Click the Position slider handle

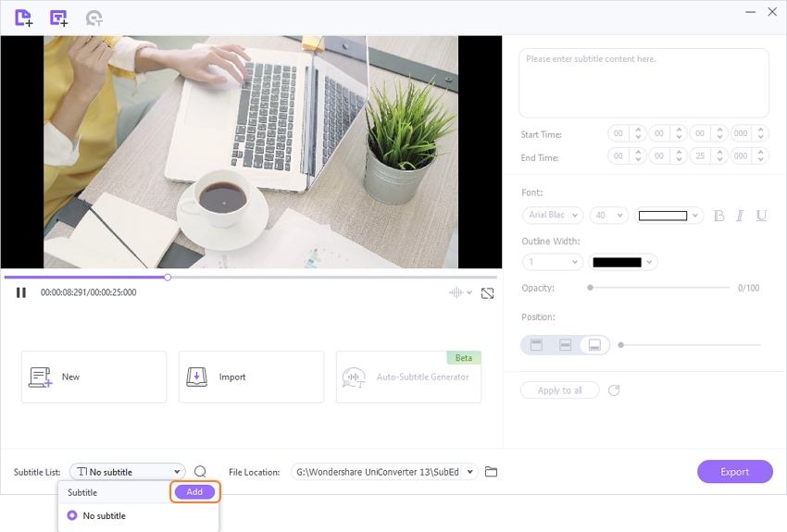pyautogui.click(x=621, y=345)
